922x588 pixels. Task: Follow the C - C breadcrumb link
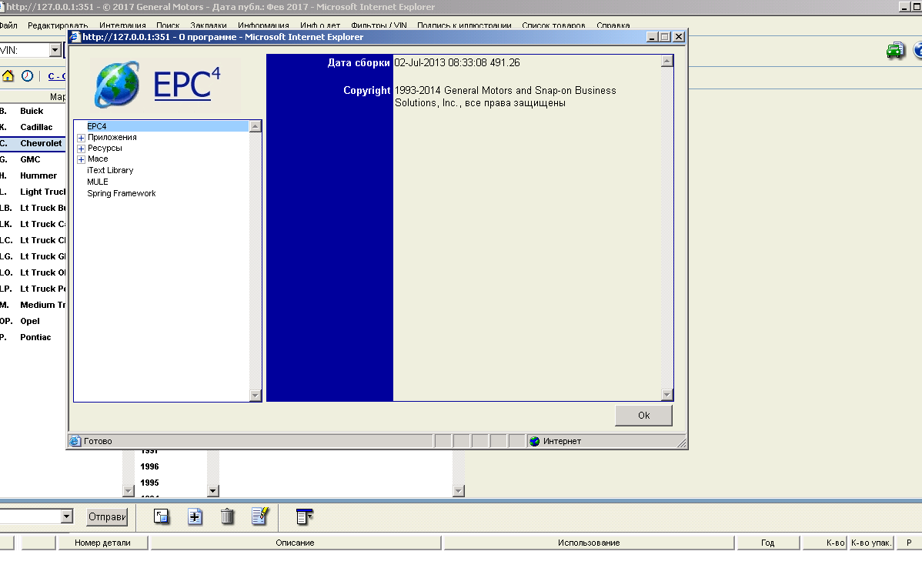coord(56,76)
